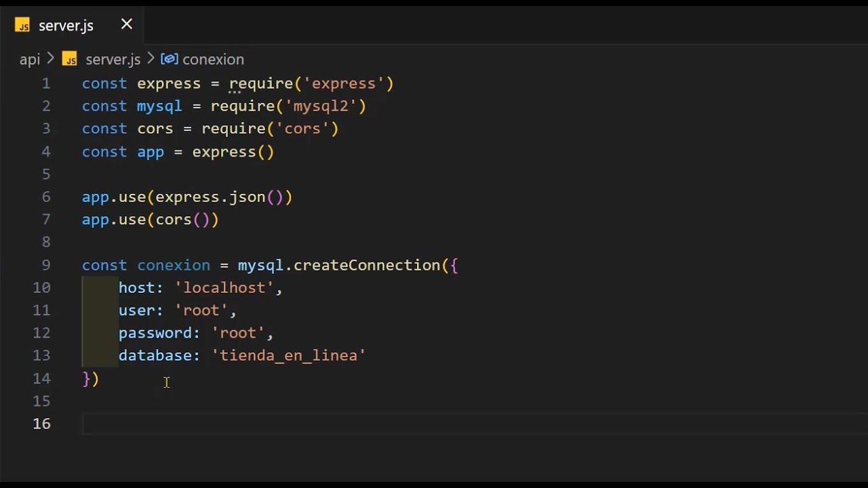The image size is (868, 488).
Task: Select the server.js tab
Action: click(73, 25)
